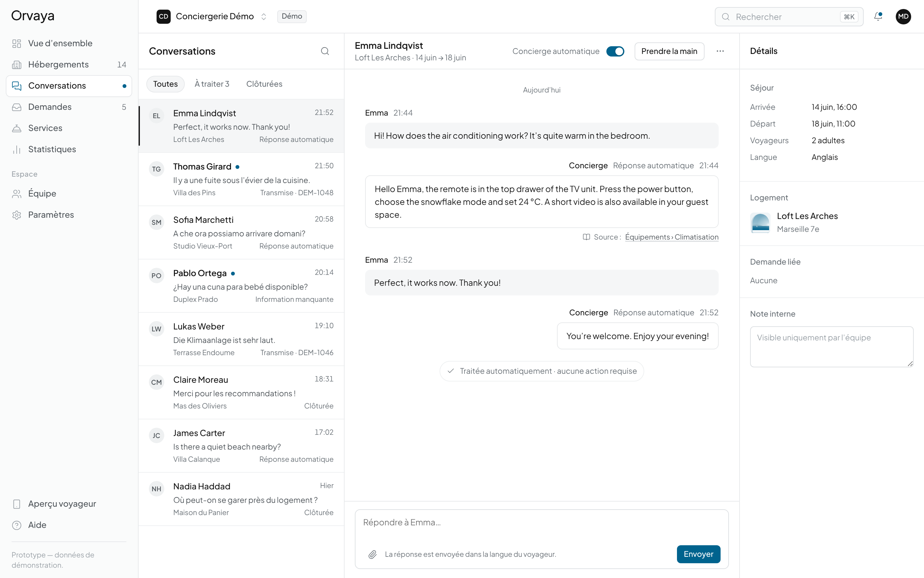Open the Équipements › Climatisation source link
This screenshot has height=578, width=924.
pos(672,237)
